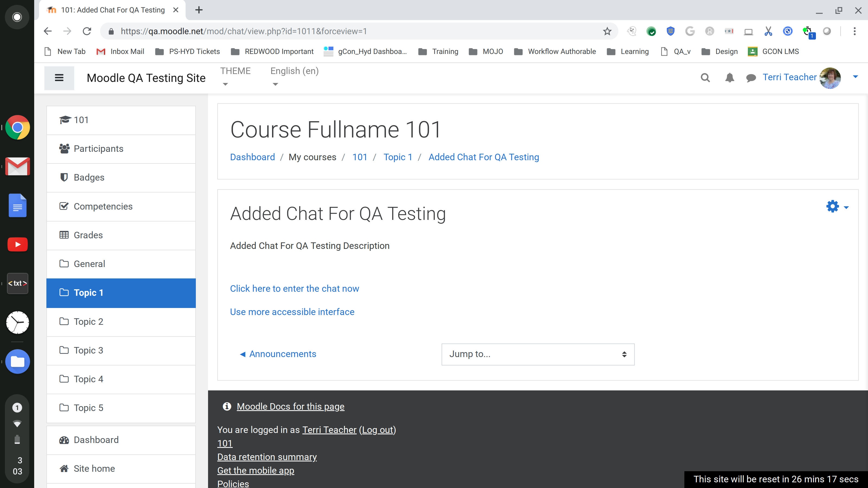868x488 pixels.
Task: Open Badges in the side navigation
Action: click(x=121, y=178)
